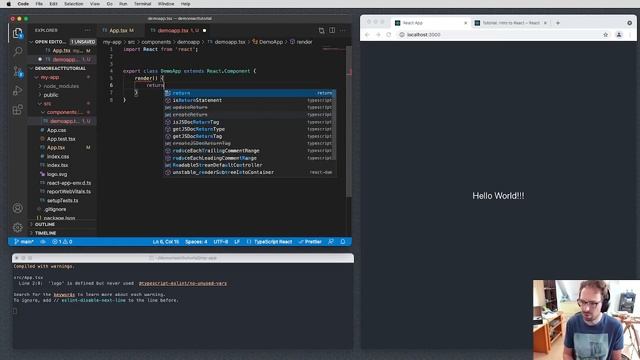This screenshot has height=360, width=640.
Task: Click Spaces: 4 indentation in status bar
Action: pos(196,242)
